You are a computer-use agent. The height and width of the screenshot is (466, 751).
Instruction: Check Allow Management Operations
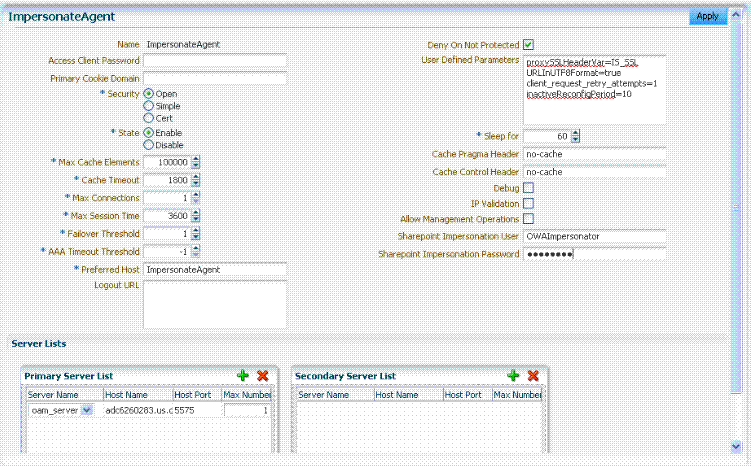(x=528, y=218)
